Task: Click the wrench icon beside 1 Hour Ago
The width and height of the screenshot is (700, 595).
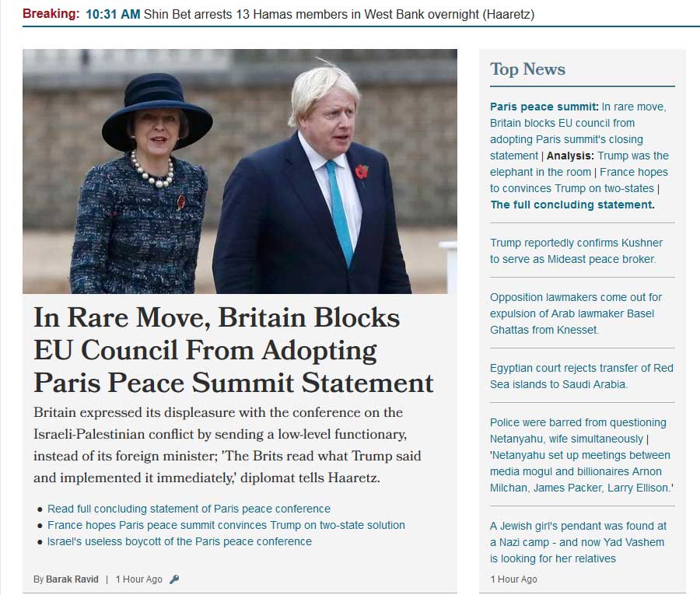Action: pyautogui.click(x=174, y=579)
